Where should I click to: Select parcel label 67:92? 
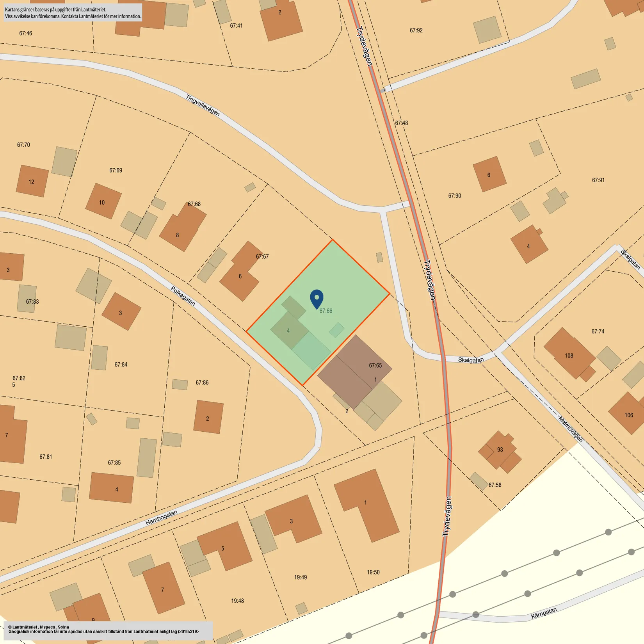[x=416, y=30]
